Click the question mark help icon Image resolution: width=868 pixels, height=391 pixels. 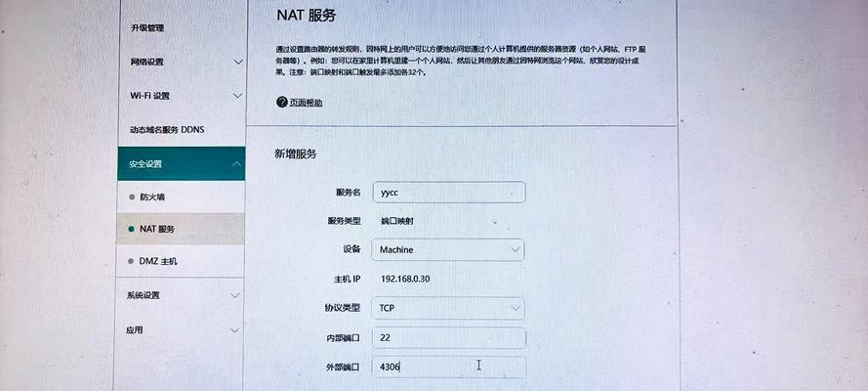[282, 102]
